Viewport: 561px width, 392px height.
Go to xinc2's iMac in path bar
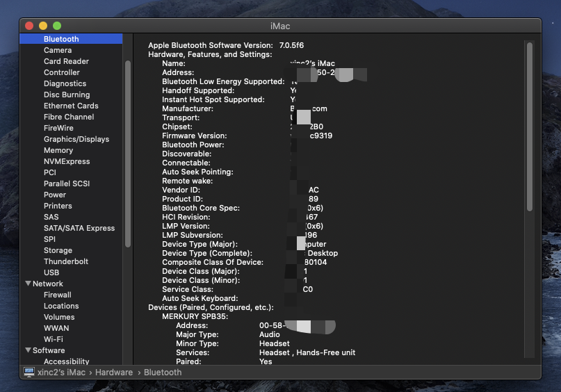(x=61, y=373)
